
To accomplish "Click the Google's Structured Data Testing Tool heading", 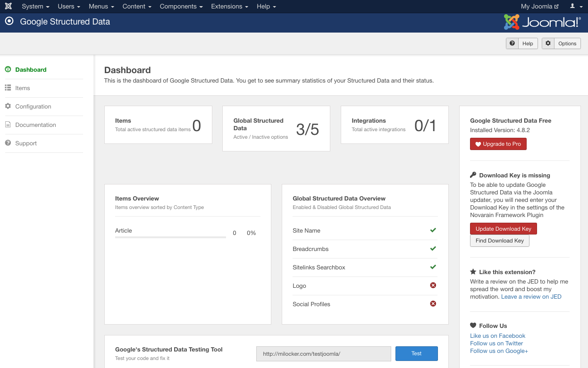I will pos(169,350).
